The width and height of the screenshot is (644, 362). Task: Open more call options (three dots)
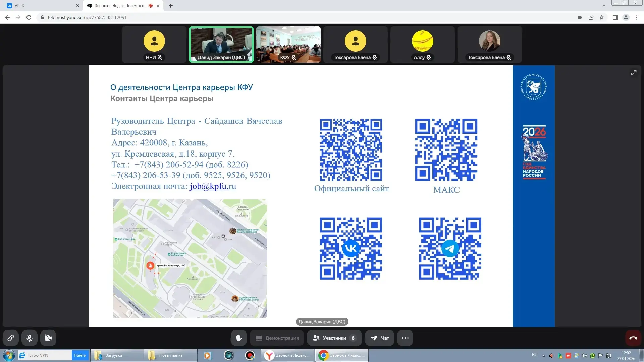coord(405,338)
